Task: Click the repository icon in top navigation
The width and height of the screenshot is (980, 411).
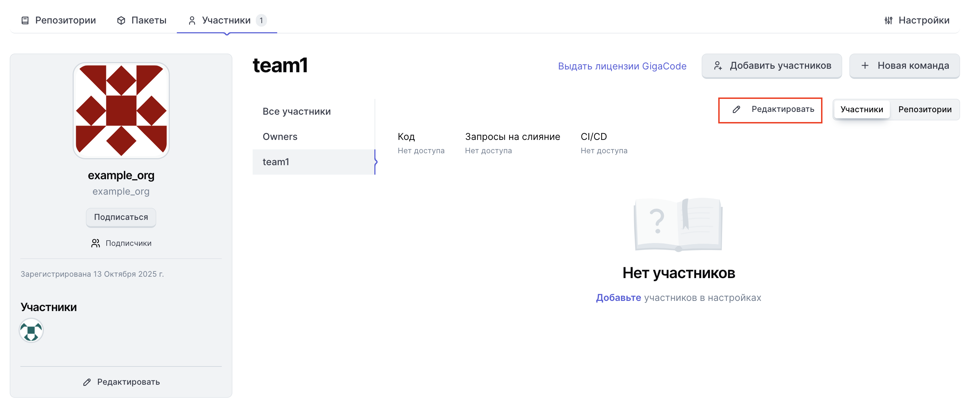Action: point(25,21)
